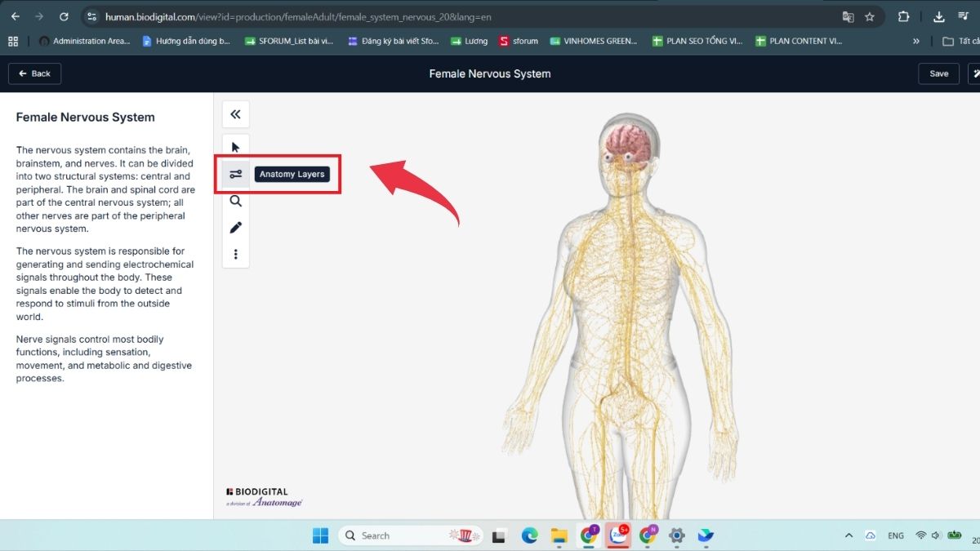Open Microsoft Edge from the taskbar

coord(529,535)
